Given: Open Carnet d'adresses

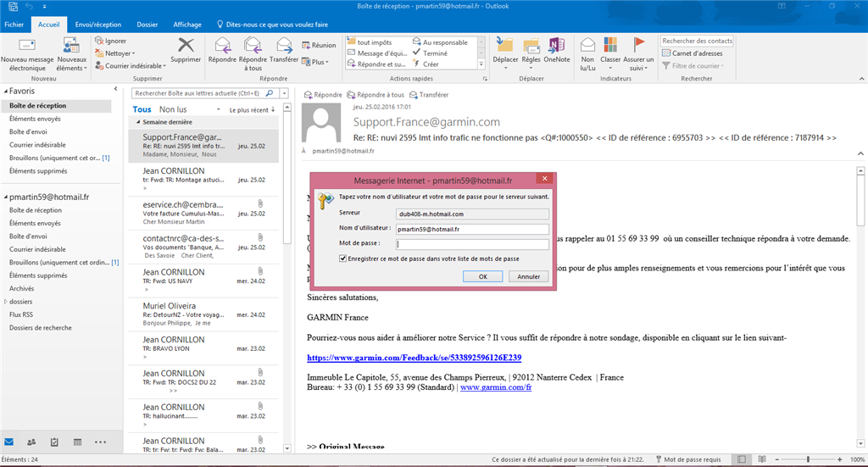Looking at the screenshot, I should 693,53.
